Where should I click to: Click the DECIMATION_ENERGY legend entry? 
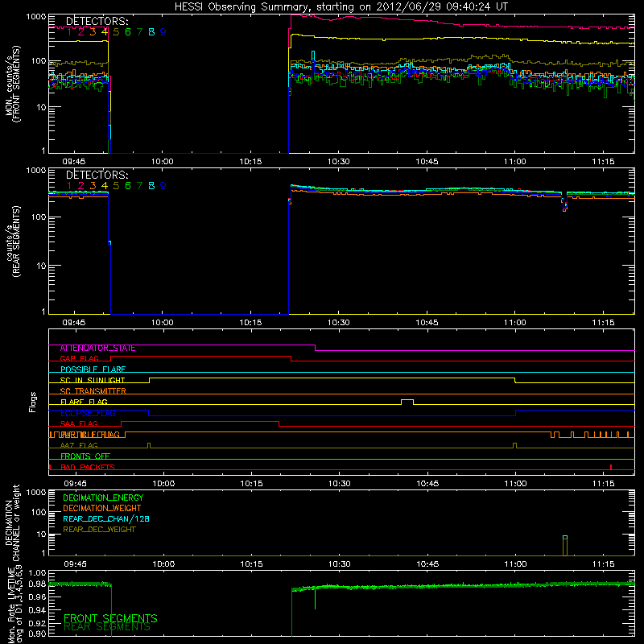tap(103, 497)
